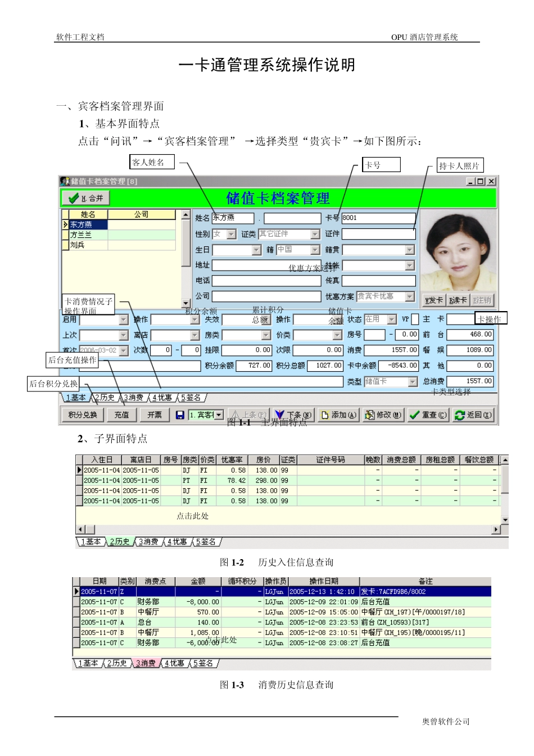Image resolution: width=534 pixels, height=756 pixels.
Task: Select 1基本 tab below history stay grid
Action: [x=90, y=542]
